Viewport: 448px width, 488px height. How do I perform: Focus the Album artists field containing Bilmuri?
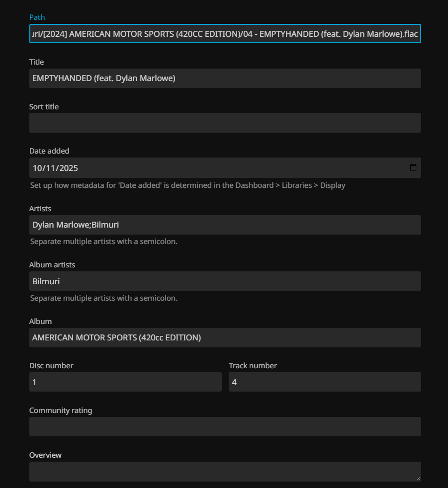tap(225, 281)
